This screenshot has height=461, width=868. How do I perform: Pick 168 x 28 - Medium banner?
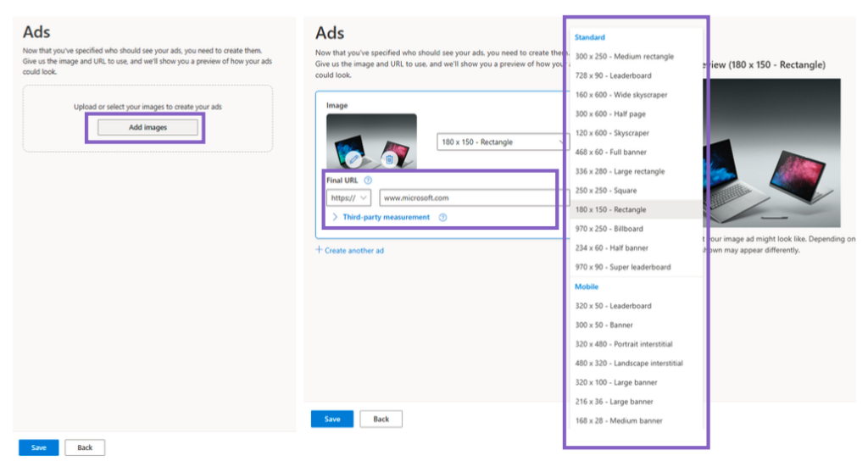click(x=618, y=420)
